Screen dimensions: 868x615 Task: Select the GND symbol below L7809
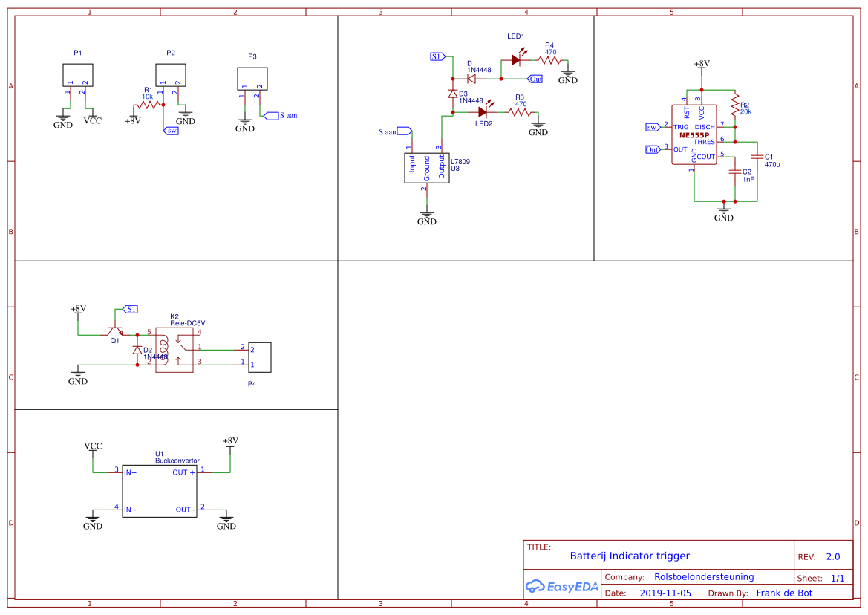click(427, 214)
